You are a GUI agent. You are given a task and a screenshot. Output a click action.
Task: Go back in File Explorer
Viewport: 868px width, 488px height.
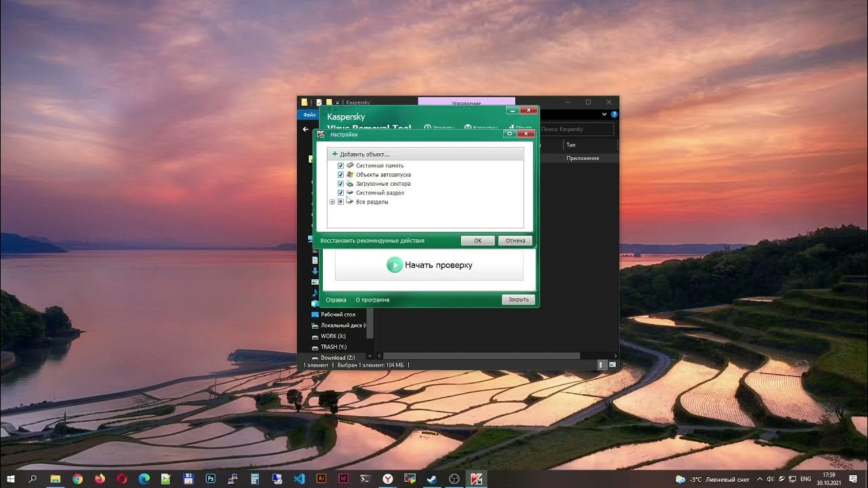point(305,129)
